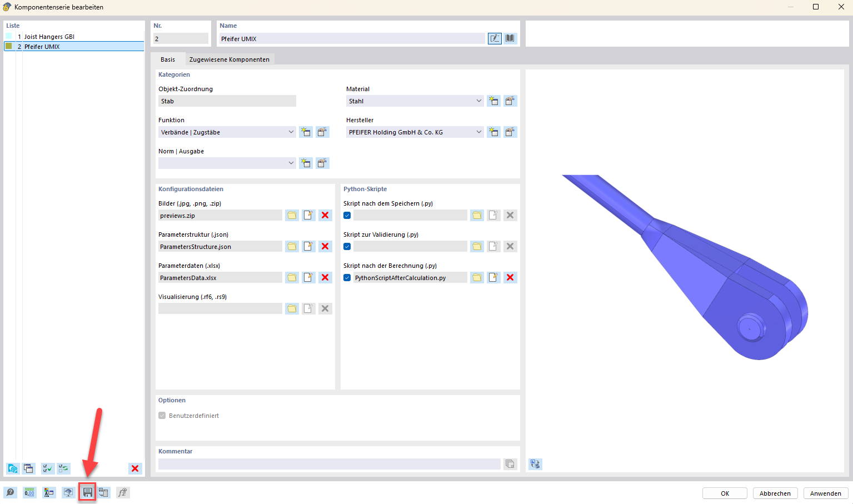The image size is (853, 504).
Task: Toggle checkbox for Skript nach der Berechnung
Action: click(x=347, y=278)
